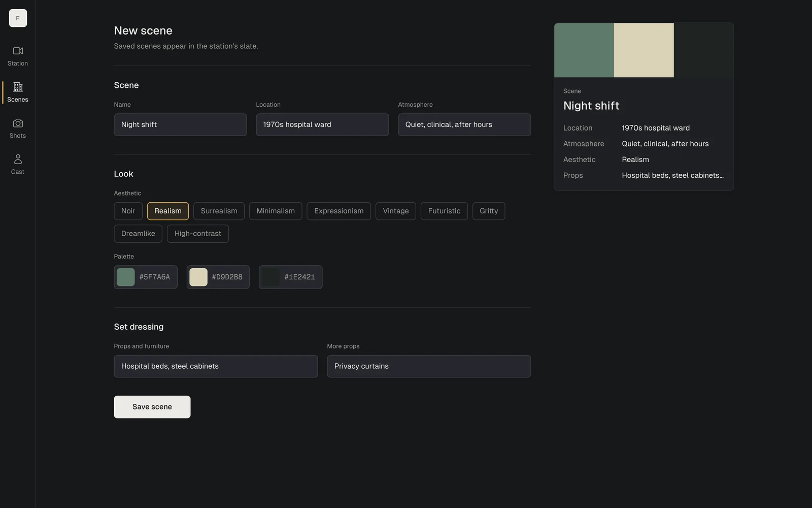Enable the Dreamlike aesthetic
The width and height of the screenshot is (812, 508).
pos(138,234)
